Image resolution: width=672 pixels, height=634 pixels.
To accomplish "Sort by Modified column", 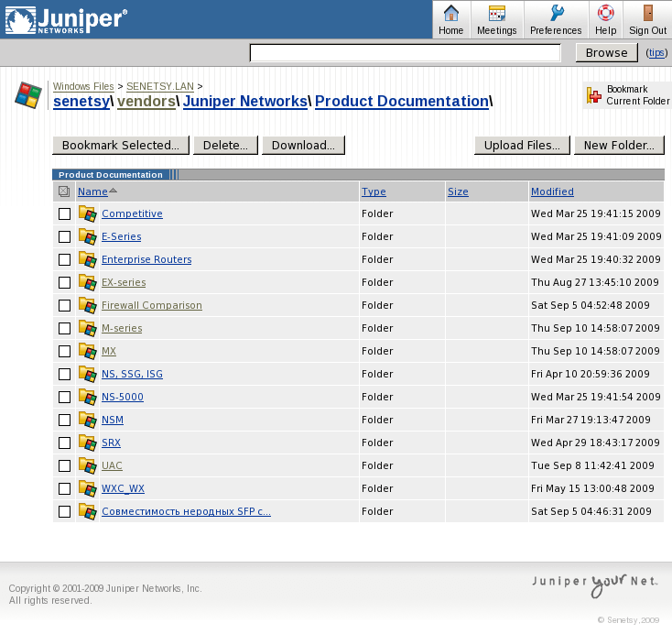I will click(x=552, y=191).
